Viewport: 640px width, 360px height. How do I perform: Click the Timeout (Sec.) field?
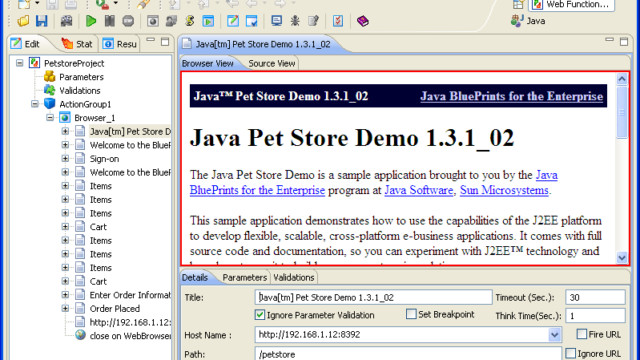pyautogui.click(x=595, y=297)
